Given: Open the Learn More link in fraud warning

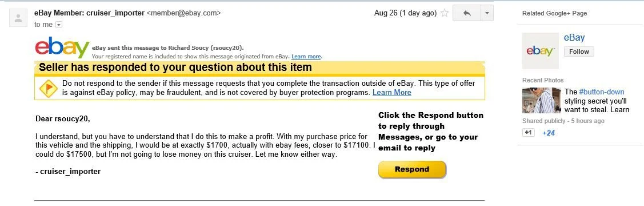Looking at the screenshot, I should 392,93.
